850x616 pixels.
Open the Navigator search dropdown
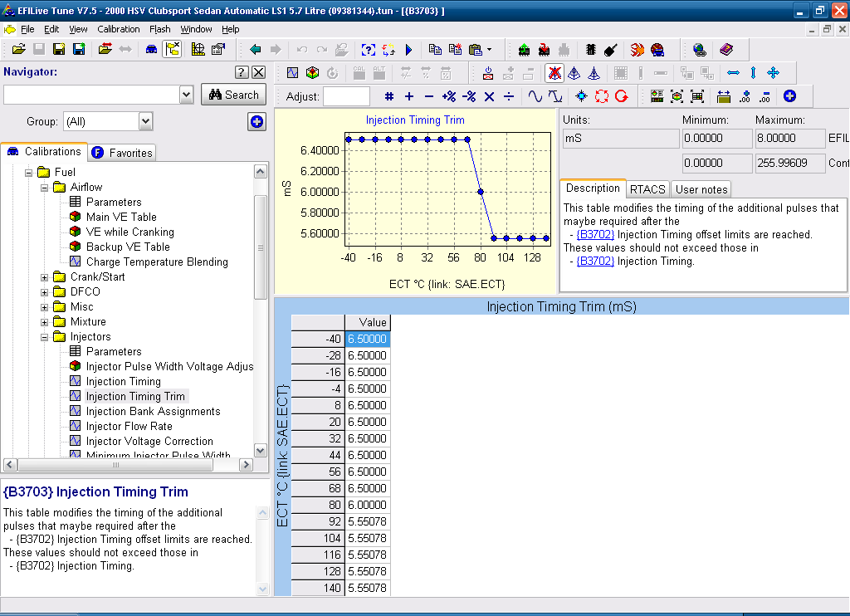tap(186, 95)
